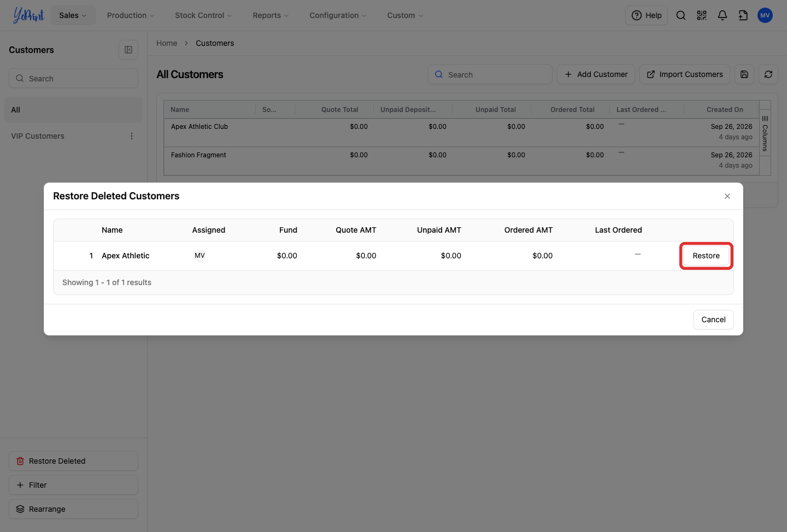This screenshot has width=787, height=532.
Task: Select the All customers view
Action: [x=73, y=110]
